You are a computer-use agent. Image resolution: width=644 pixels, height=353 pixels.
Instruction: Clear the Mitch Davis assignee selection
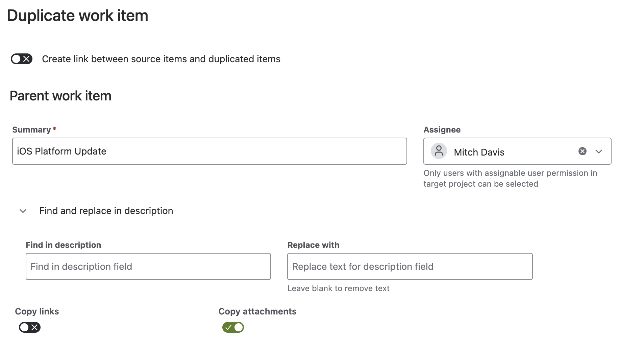(582, 151)
